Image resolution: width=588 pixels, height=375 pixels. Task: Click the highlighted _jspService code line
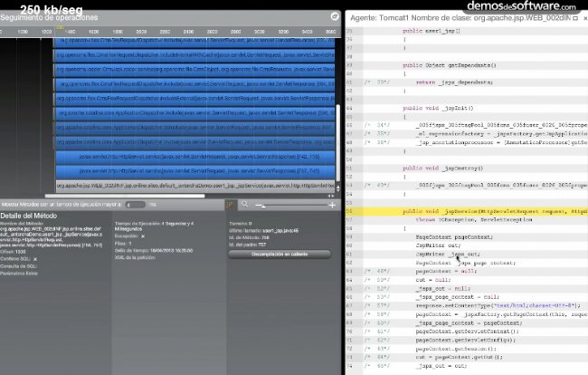[467, 212]
